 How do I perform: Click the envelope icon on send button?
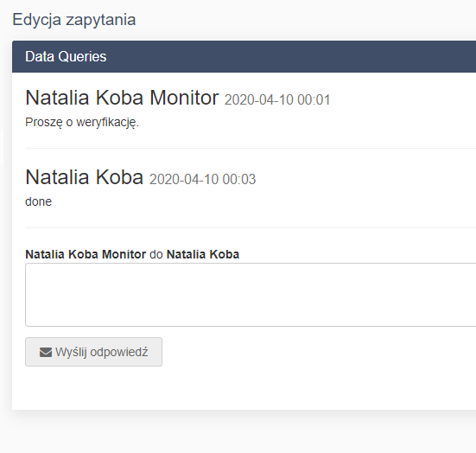46,353
